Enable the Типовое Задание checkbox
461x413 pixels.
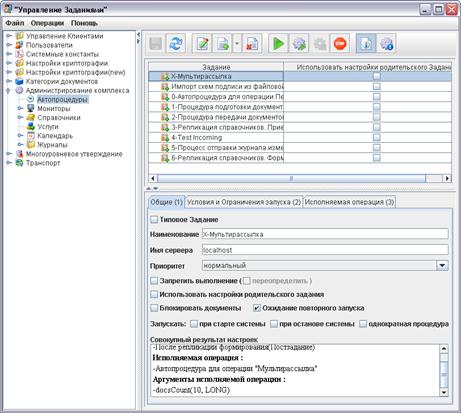pos(154,220)
